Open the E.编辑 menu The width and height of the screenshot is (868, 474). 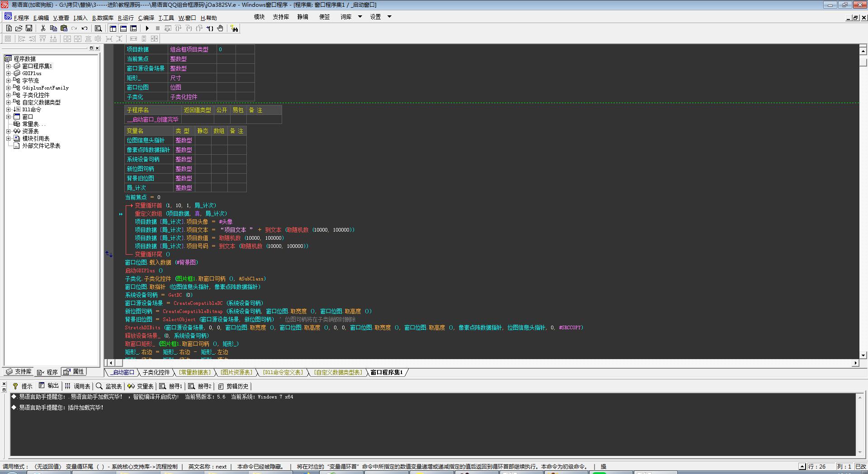point(41,18)
